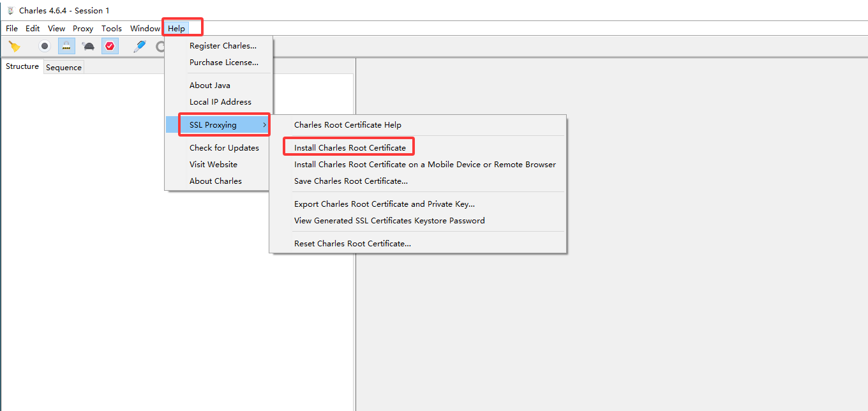This screenshot has width=868, height=411.
Task: View Generated SSL Certificates Keystore Password
Action: [418, 221]
